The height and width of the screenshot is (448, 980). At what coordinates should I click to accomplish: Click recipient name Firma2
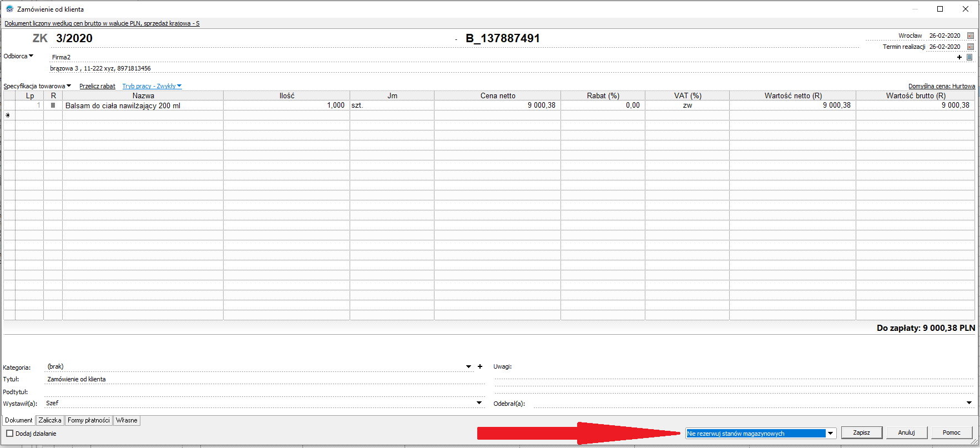(61, 57)
